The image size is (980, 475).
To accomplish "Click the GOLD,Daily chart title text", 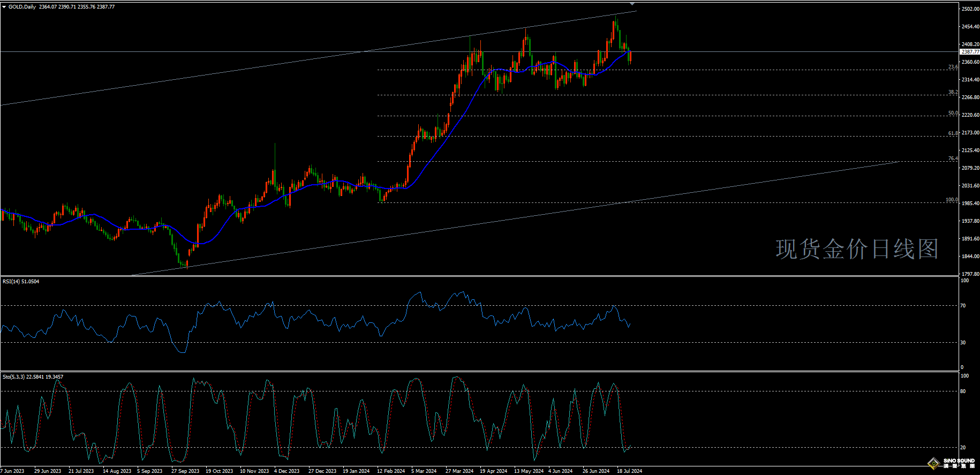I will (x=22, y=7).
